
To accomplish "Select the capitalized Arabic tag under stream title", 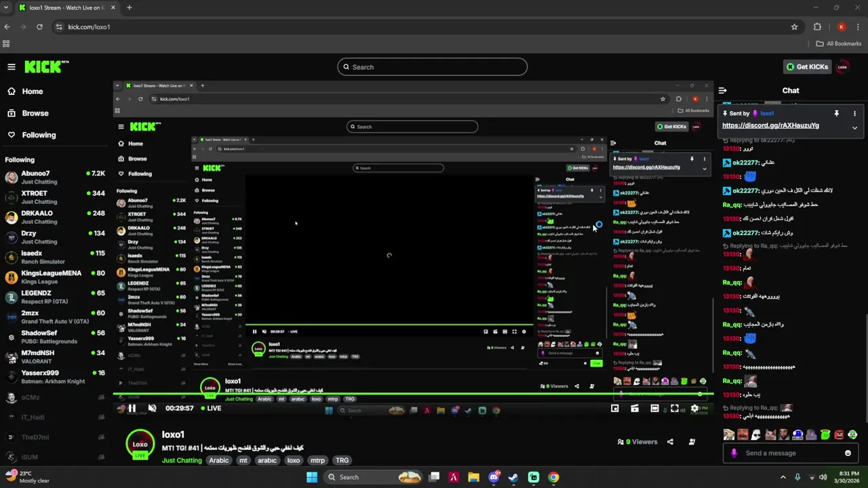I will (218, 460).
